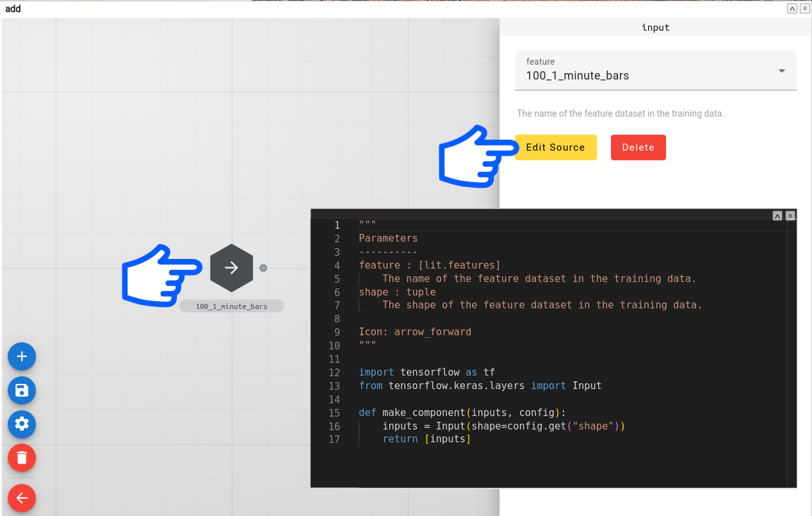The width and height of the screenshot is (812, 516).
Task: Open settings via the gear icon
Action: [21, 424]
